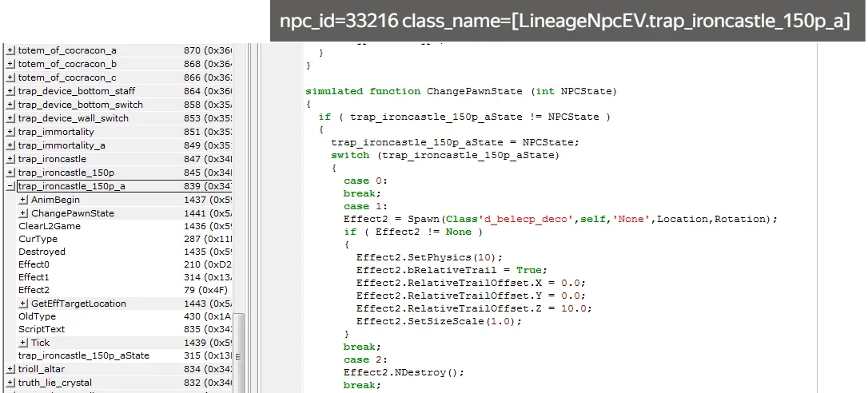Expand the totem_of_cocracon_a node
This screenshot has height=393, width=868.
click(x=10, y=50)
